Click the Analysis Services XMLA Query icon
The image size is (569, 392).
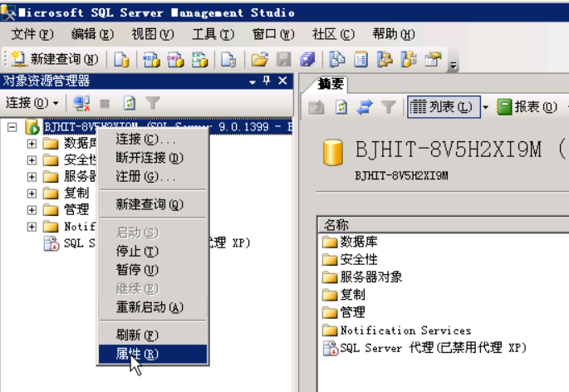[x=199, y=59]
